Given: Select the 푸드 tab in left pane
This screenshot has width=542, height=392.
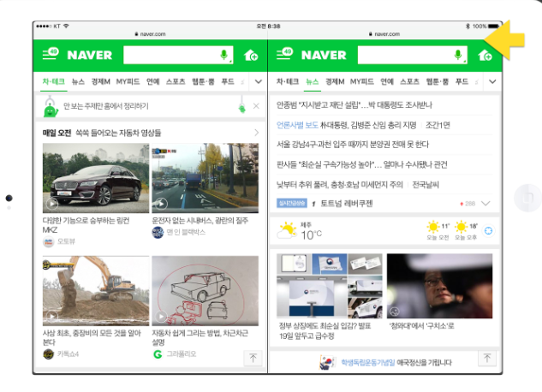Looking at the screenshot, I should 228,81.
